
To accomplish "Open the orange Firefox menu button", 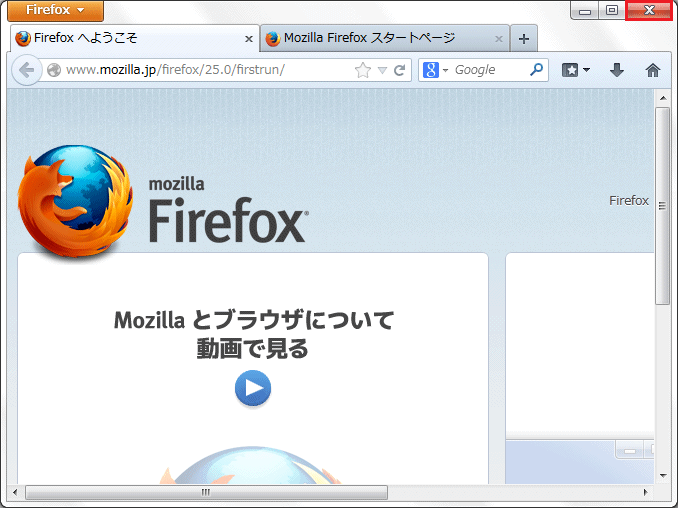I will [55, 10].
